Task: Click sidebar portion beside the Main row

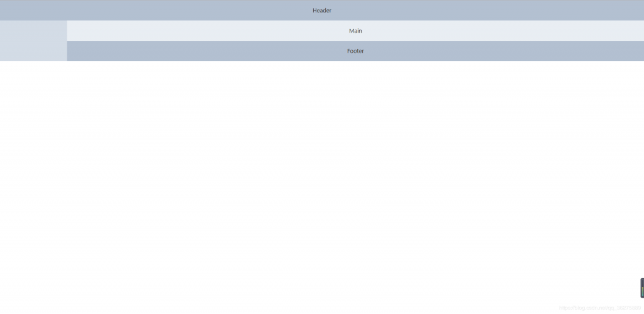Action: click(33, 31)
